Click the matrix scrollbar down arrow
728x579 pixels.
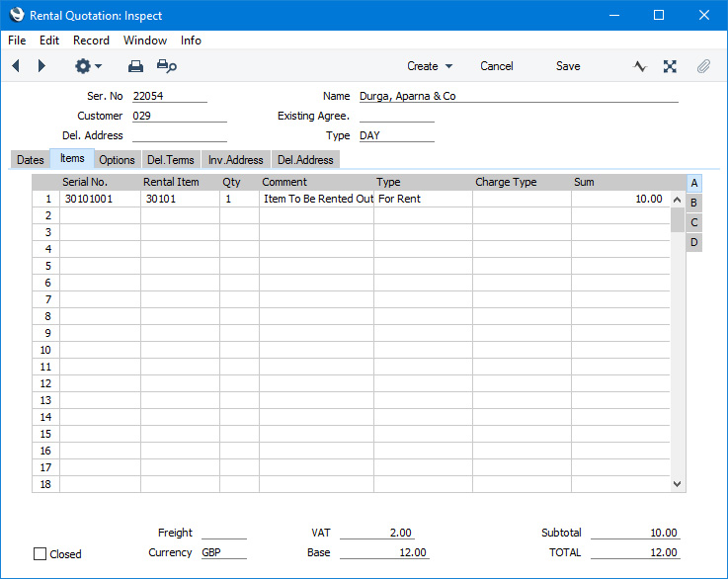(x=677, y=484)
